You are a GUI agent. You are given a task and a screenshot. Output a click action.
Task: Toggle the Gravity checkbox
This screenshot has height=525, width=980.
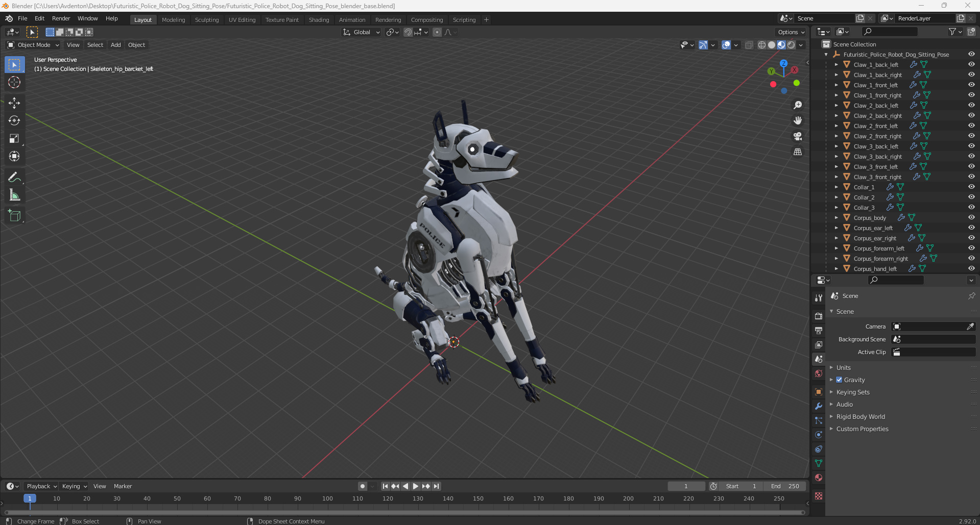point(839,380)
